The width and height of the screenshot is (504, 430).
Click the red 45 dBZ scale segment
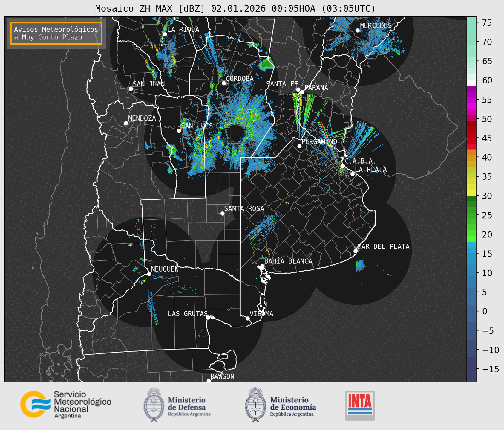(x=471, y=138)
